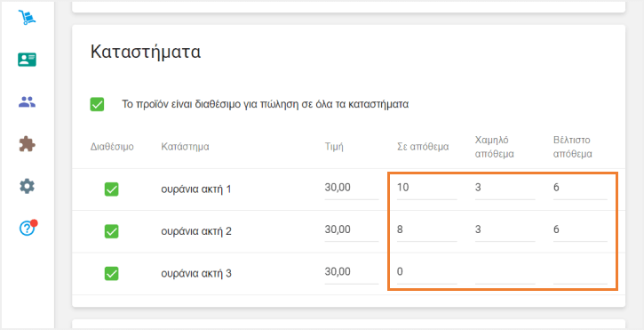Toggle availability for ουράνια ακτή 1
This screenshot has height=330, width=644.
[111, 189]
